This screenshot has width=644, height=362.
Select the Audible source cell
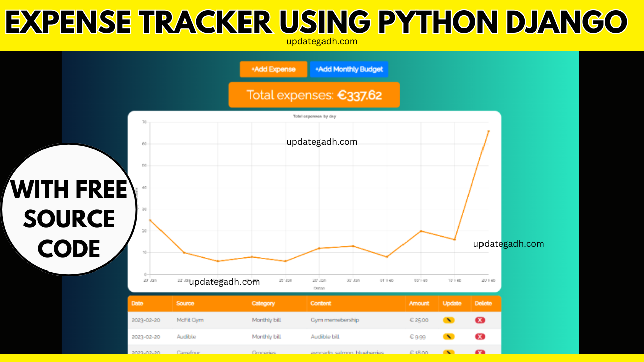click(x=186, y=336)
